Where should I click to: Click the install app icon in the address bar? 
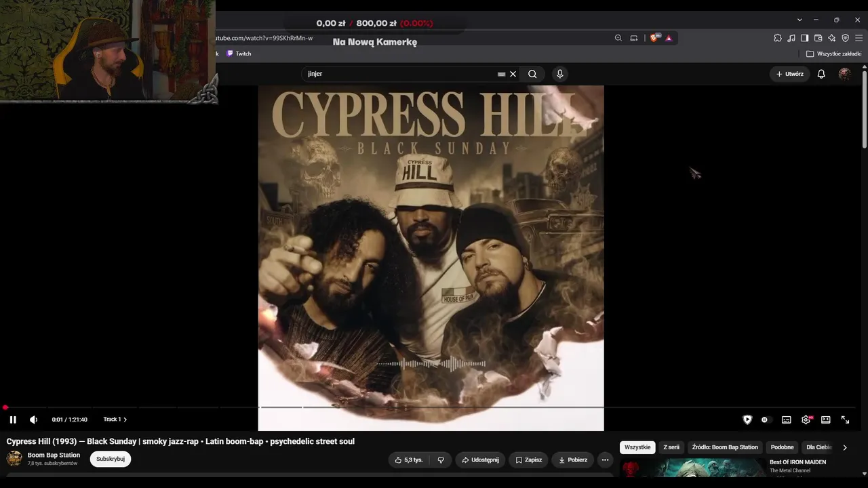pos(634,38)
